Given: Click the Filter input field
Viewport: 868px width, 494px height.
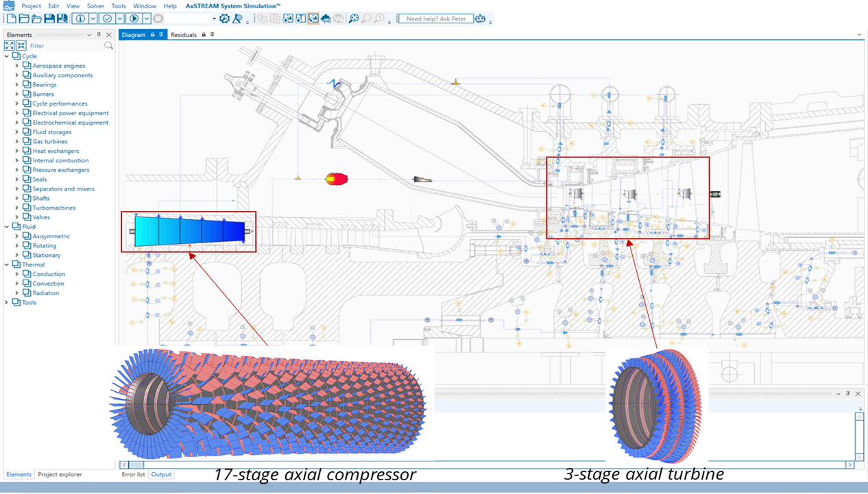Looking at the screenshot, I should (65, 45).
